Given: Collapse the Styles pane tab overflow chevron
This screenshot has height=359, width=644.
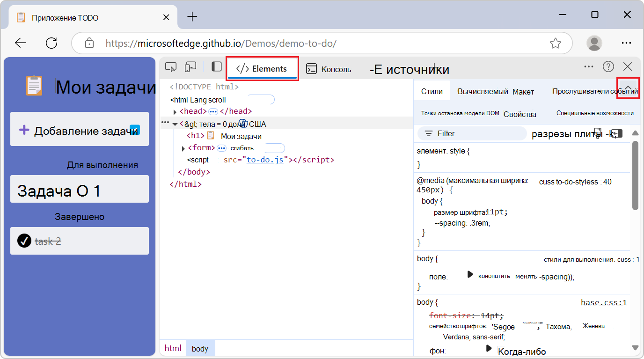Looking at the screenshot, I should click(629, 88).
